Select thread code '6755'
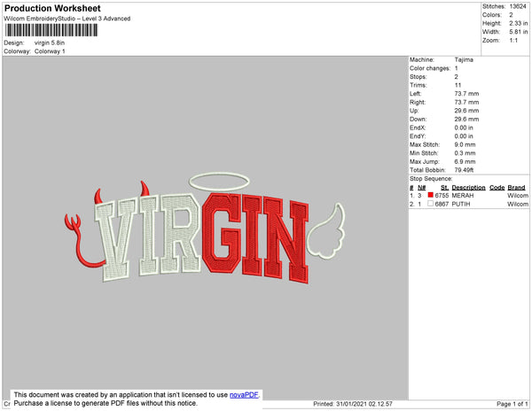 pos(442,196)
